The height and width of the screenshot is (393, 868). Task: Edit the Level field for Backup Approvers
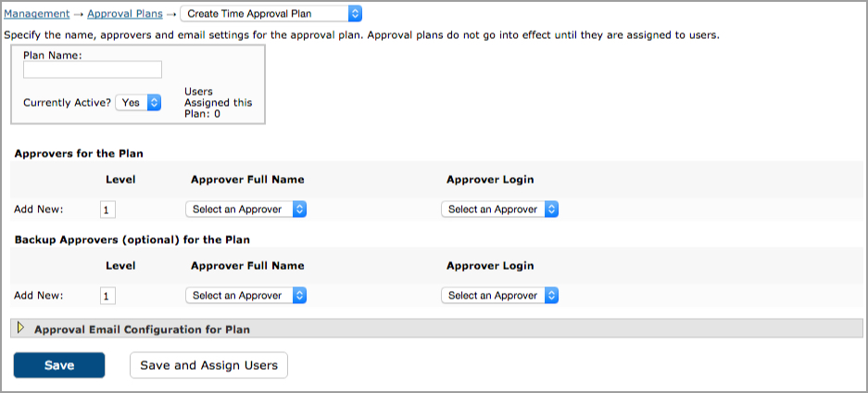click(108, 296)
